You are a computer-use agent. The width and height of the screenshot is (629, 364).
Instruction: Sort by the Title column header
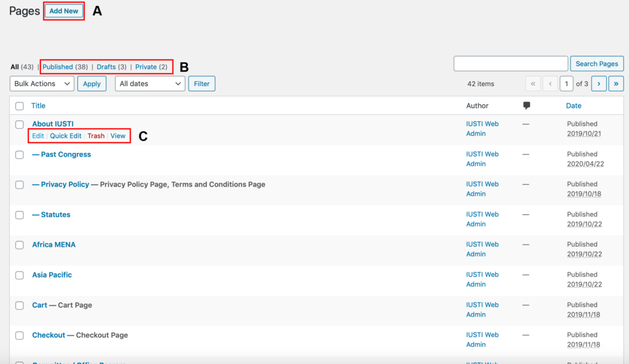pyautogui.click(x=38, y=106)
